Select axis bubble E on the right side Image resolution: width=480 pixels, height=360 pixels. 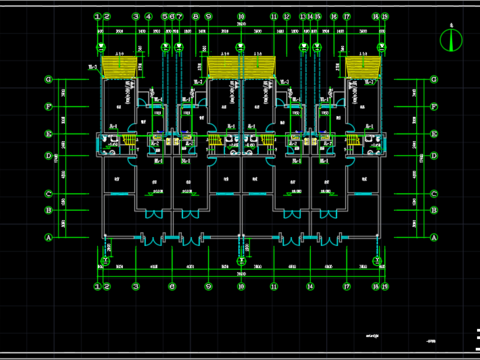pos(434,134)
